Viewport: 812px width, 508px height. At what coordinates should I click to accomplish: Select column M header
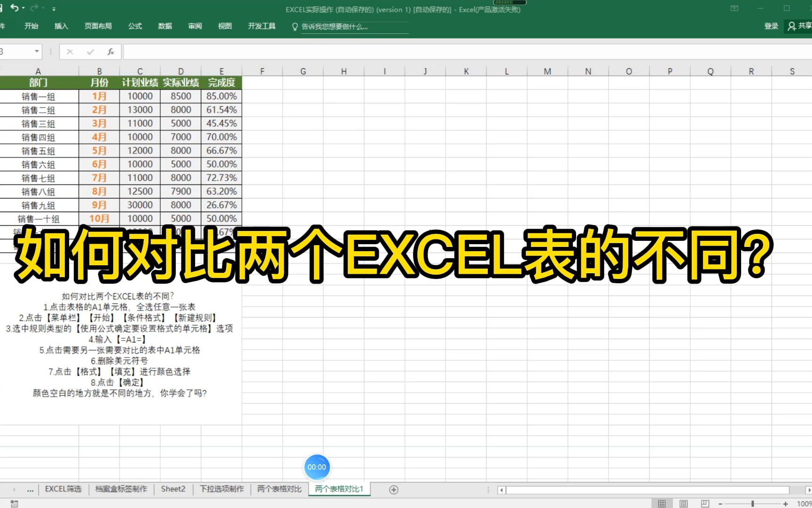[547, 71]
